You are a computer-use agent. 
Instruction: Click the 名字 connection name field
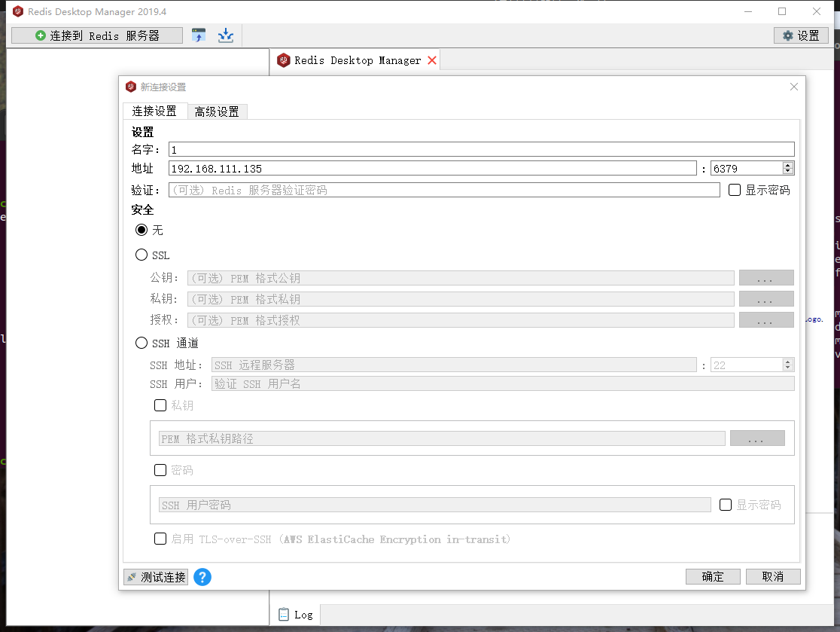[481, 150]
